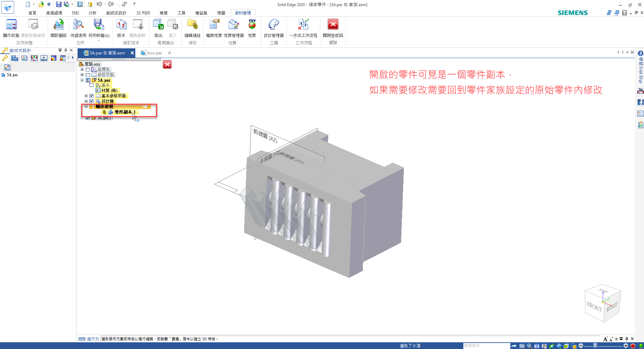Viewport: 644px width, 349px height.
Task: Launch 設計管理器 design manager
Action: click(274, 24)
